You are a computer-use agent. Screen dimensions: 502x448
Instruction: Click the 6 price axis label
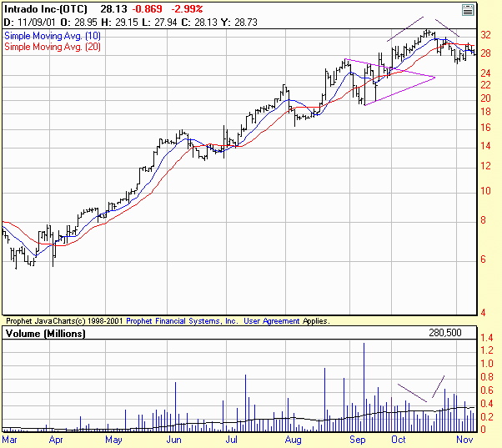point(483,259)
